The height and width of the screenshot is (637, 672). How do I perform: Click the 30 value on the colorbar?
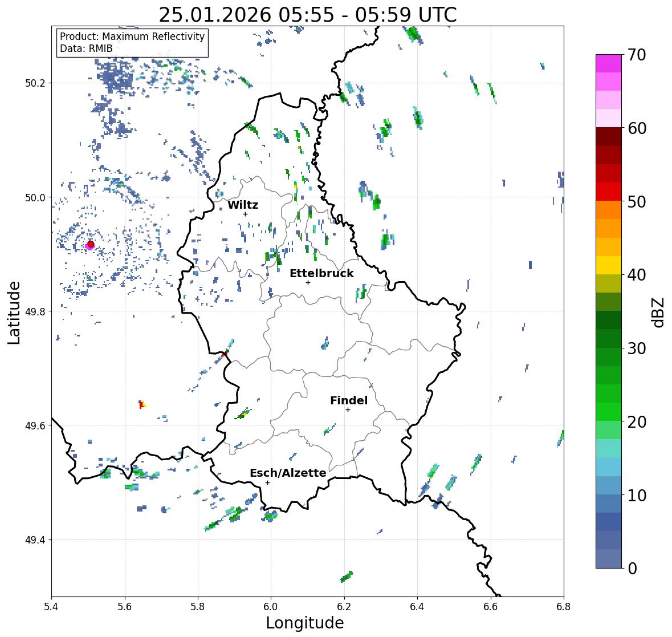click(637, 348)
